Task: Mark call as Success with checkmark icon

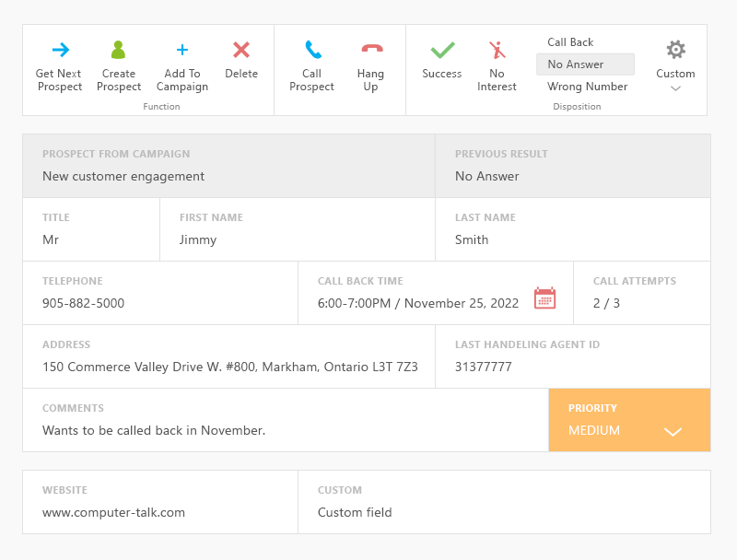Action: point(442,50)
